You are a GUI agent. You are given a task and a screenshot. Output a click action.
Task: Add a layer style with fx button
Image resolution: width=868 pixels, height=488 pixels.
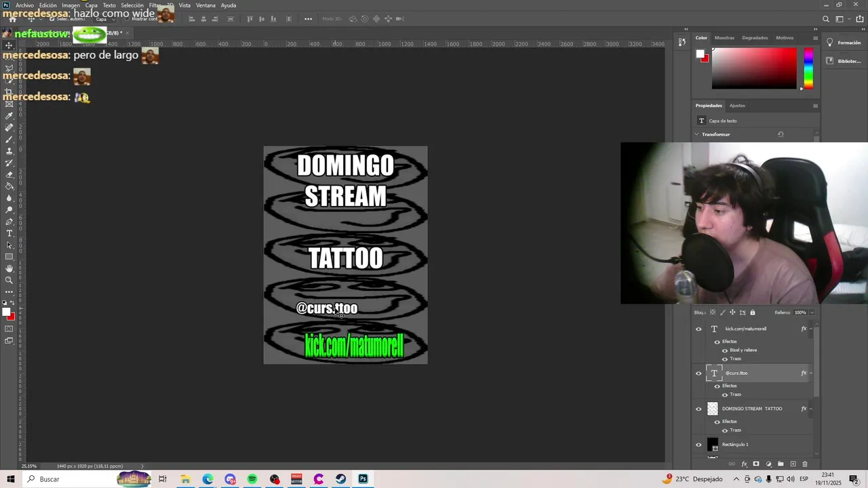tap(744, 464)
